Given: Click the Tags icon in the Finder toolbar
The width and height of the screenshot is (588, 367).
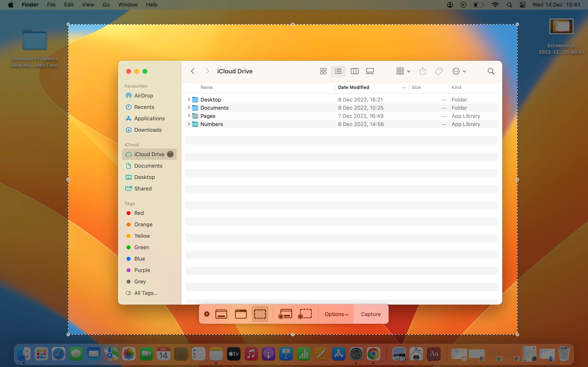Looking at the screenshot, I should 439,71.
